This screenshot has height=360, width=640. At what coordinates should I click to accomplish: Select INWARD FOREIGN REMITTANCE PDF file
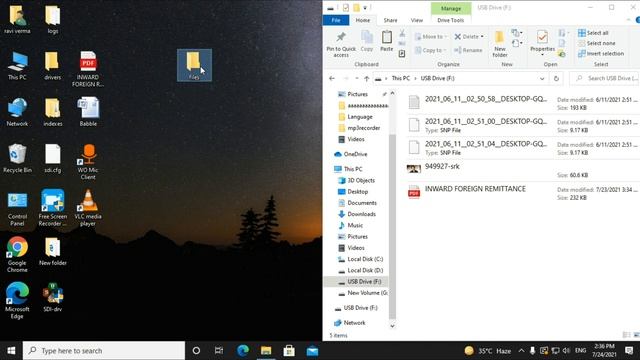[522, 193]
